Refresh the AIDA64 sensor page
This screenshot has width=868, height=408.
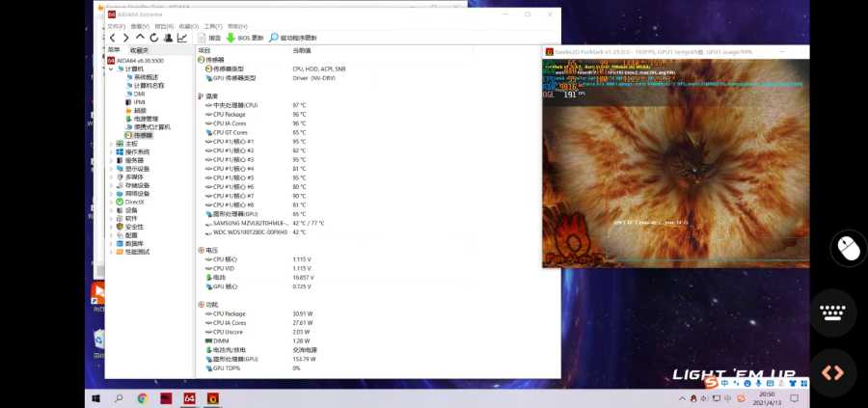tap(154, 38)
